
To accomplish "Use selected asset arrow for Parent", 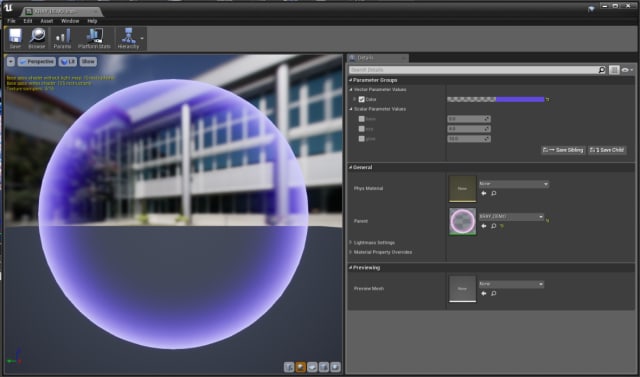I will coord(484,226).
